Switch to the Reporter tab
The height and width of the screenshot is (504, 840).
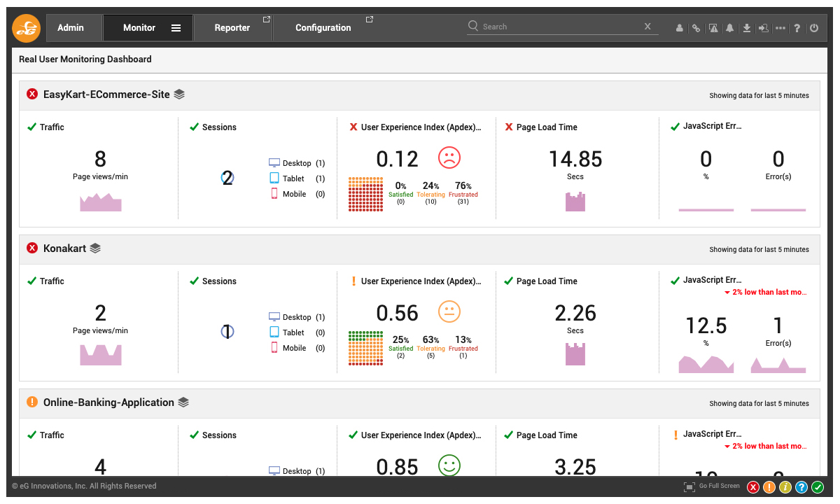tap(232, 28)
